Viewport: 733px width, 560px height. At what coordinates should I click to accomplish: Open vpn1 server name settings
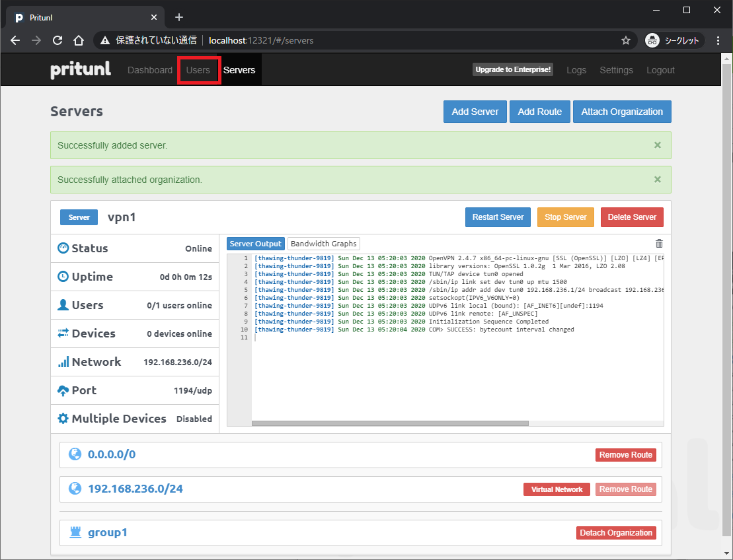[x=122, y=217]
